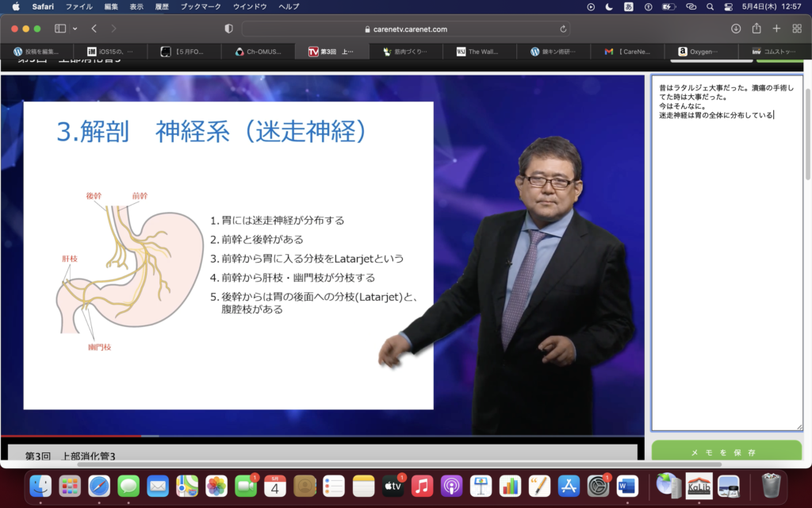The image size is (812, 508).
Task: Open the Safari downloads icon
Action: (736, 29)
